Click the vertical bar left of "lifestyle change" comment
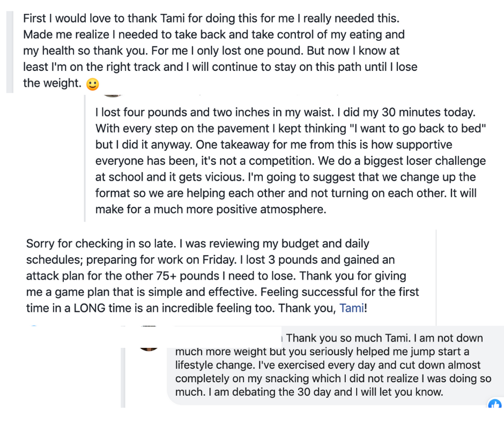 (123, 376)
